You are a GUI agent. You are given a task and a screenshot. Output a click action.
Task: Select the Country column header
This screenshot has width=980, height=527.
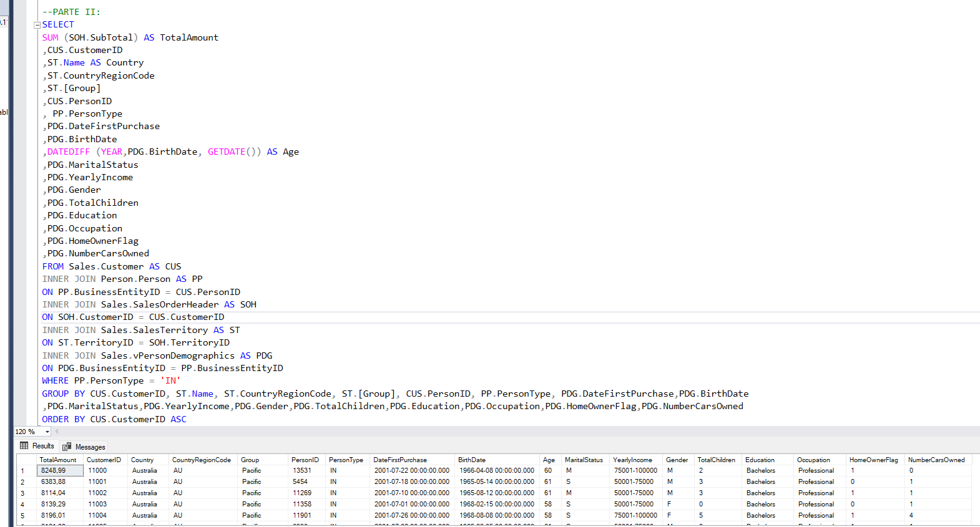[x=148, y=460]
